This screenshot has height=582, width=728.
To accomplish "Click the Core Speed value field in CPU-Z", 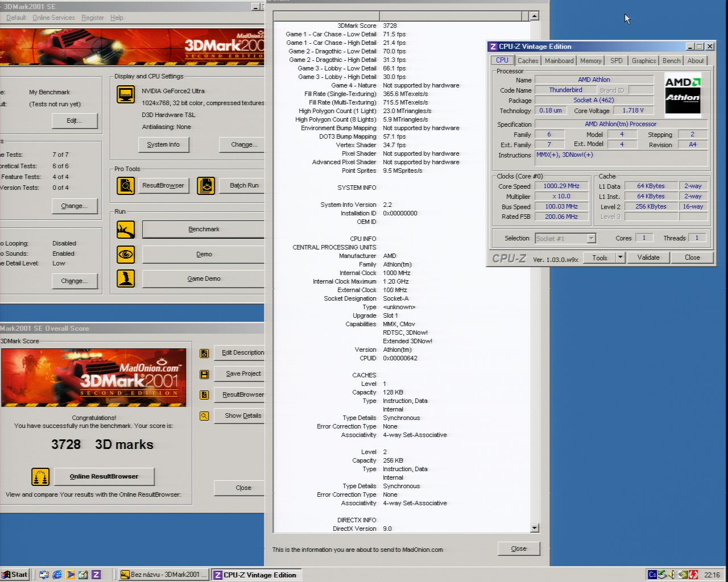I will (561, 186).
